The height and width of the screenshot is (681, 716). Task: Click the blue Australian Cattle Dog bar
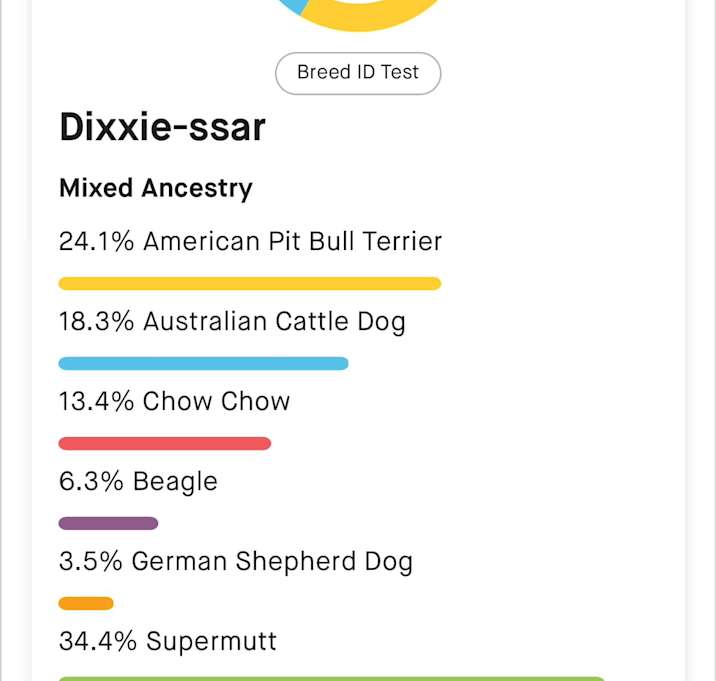click(x=203, y=364)
